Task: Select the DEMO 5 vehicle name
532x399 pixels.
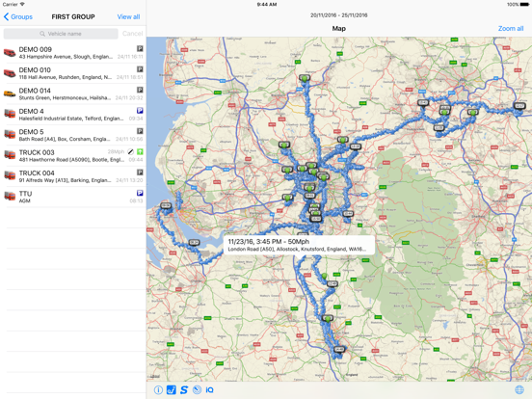Action: point(31,132)
